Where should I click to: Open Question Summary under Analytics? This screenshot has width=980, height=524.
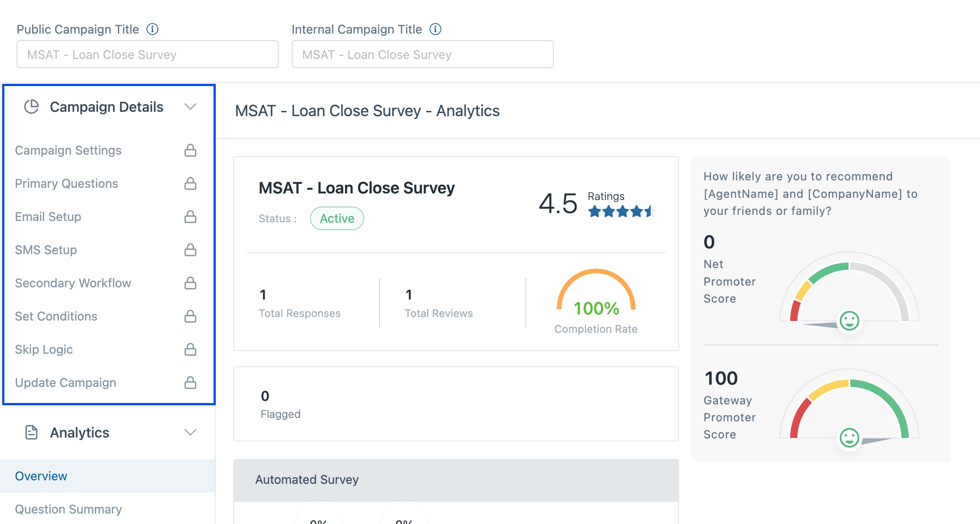(69, 509)
